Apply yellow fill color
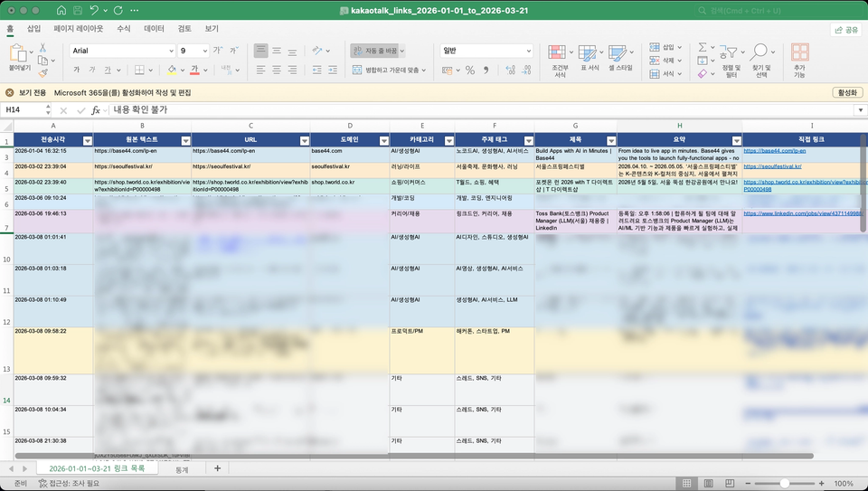The width and height of the screenshot is (868, 491). 172,70
